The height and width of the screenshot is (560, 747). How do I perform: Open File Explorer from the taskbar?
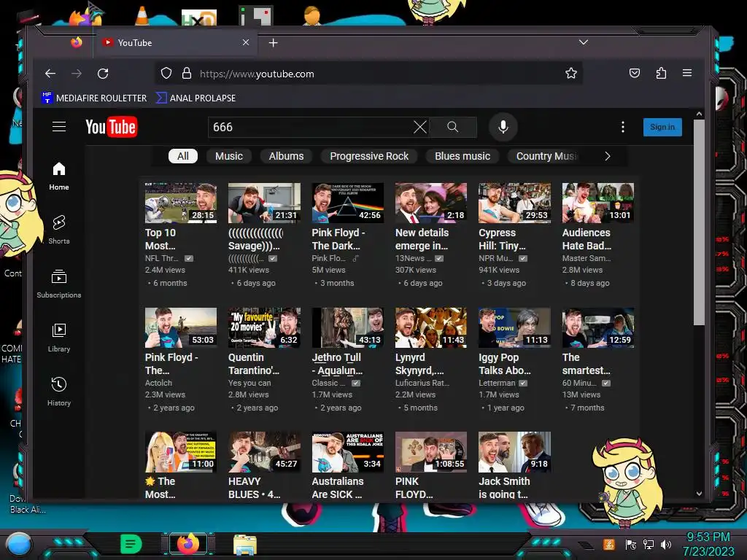(245, 545)
